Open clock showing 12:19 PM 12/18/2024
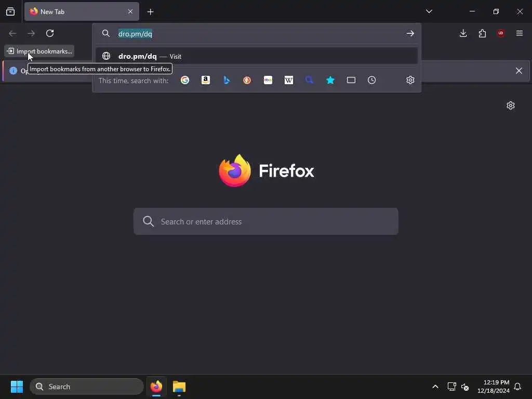 (494, 387)
